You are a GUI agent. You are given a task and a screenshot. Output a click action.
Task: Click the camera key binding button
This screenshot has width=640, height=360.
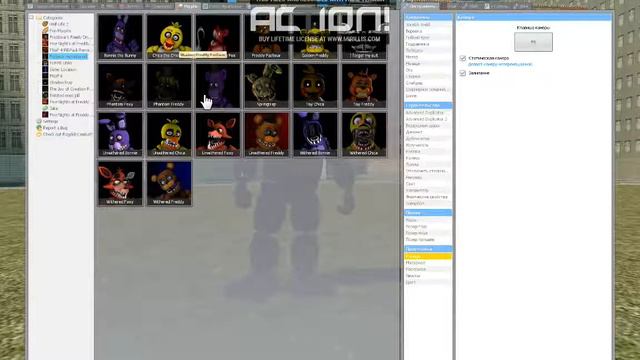coord(533,42)
